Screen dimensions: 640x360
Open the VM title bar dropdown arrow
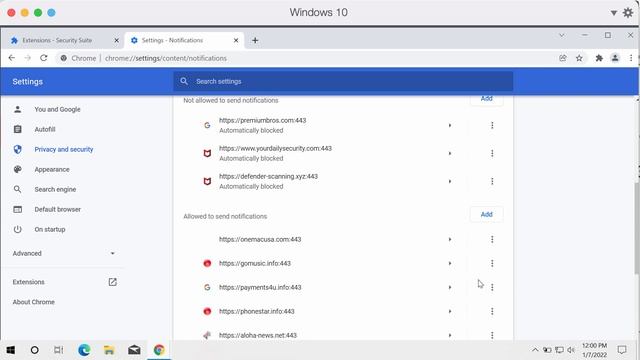point(613,13)
